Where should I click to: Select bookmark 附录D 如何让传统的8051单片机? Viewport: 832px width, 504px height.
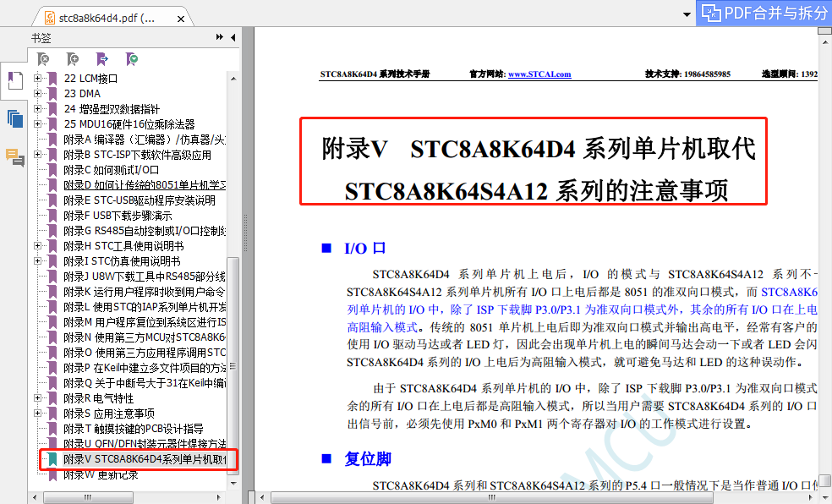click(x=145, y=185)
